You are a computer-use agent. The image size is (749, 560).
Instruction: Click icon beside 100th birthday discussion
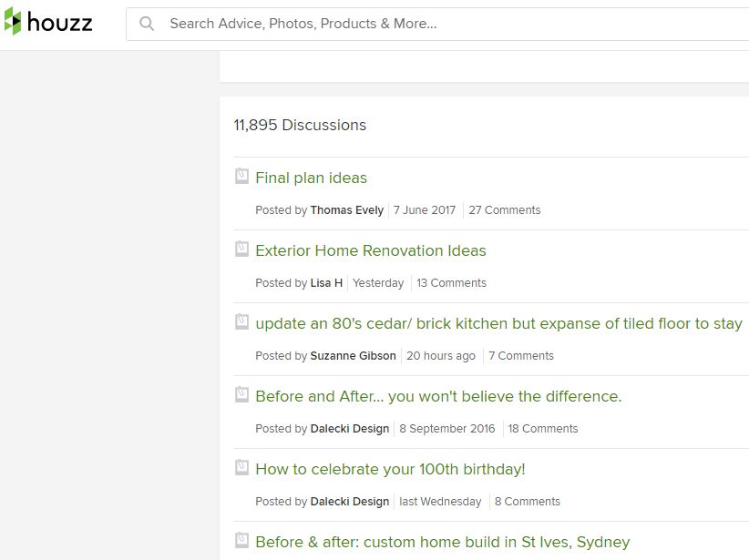tap(241, 467)
